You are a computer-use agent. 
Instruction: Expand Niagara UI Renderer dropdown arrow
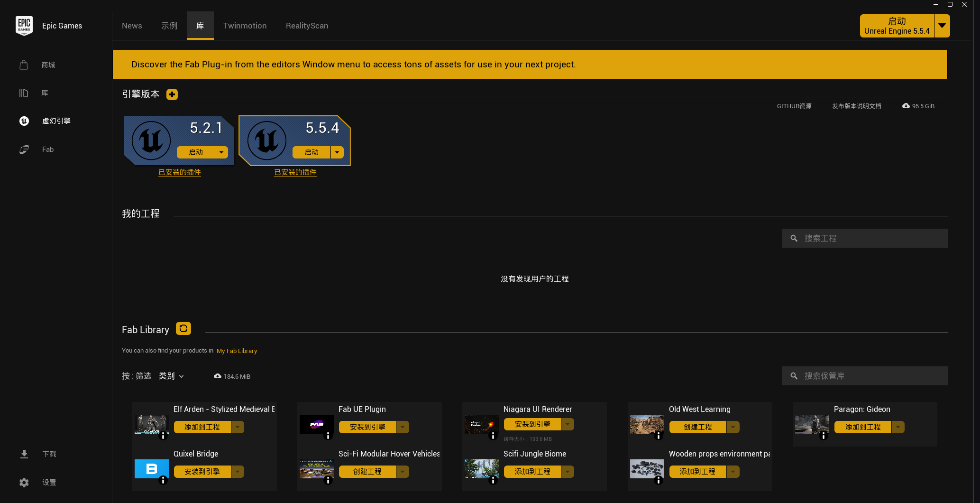[568, 424]
